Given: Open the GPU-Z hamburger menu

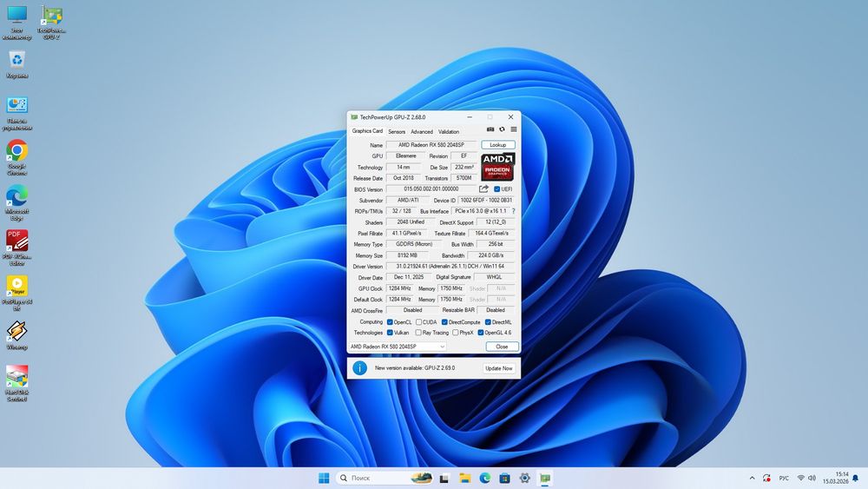Looking at the screenshot, I should (x=513, y=129).
